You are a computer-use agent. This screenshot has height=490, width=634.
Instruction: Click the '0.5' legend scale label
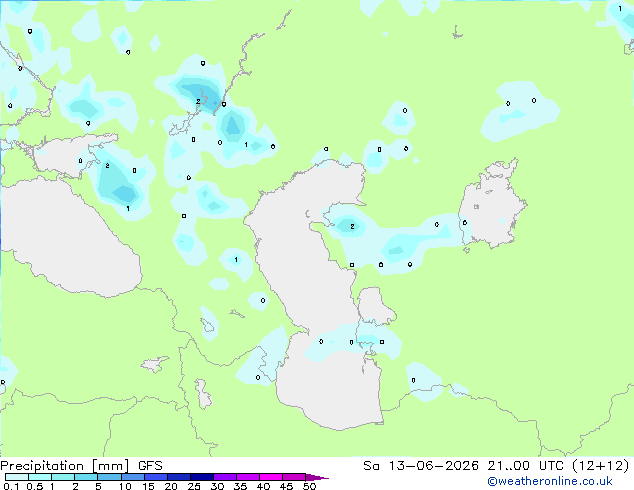click(35, 486)
